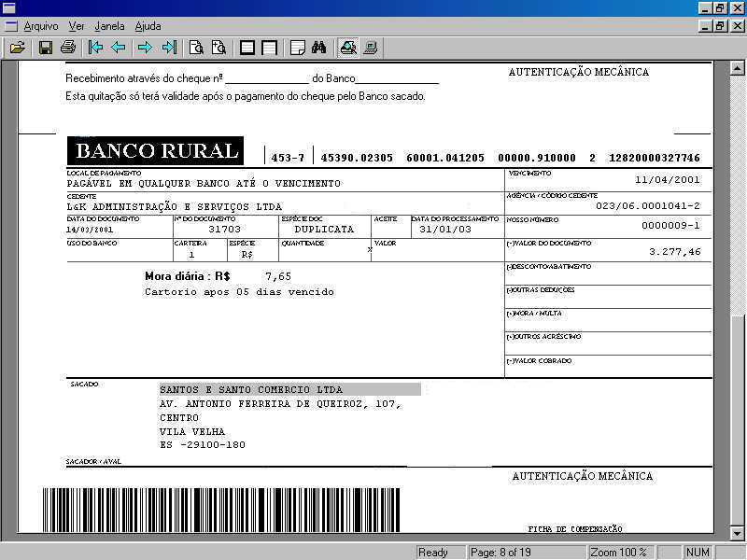
Task: Click the vertical scrollbar up arrow
Action: [737, 68]
